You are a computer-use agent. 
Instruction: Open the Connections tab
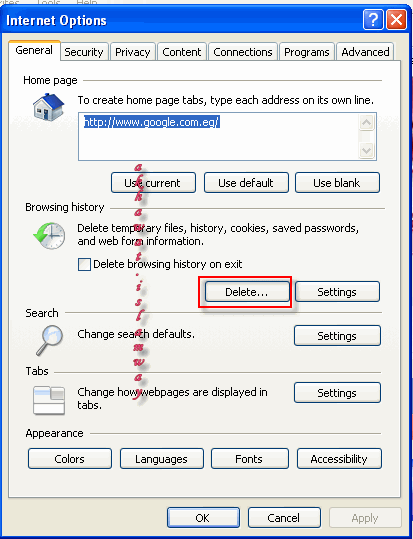click(243, 52)
